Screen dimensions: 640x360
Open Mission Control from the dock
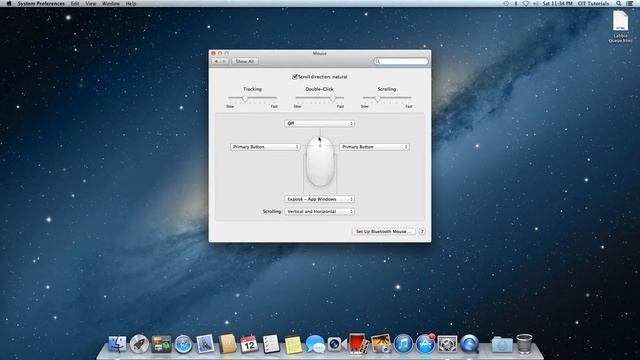pyautogui.click(x=161, y=344)
